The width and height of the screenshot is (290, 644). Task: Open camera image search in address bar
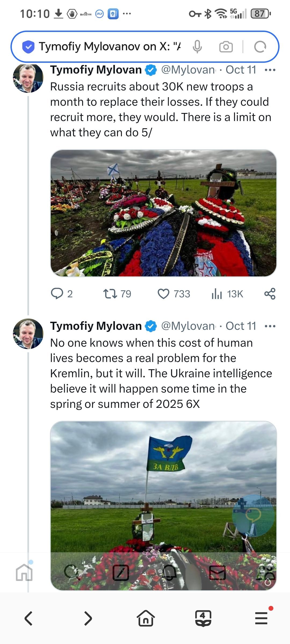(226, 47)
